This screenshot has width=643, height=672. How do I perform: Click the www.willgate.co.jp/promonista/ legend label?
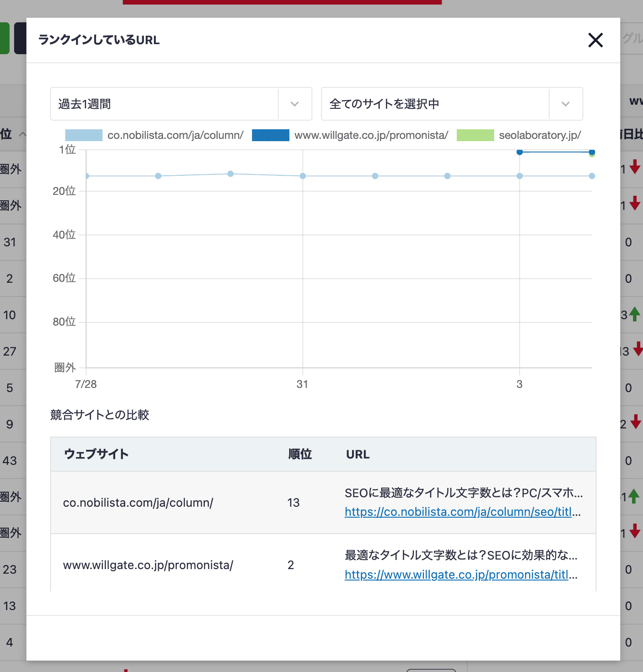pos(371,135)
